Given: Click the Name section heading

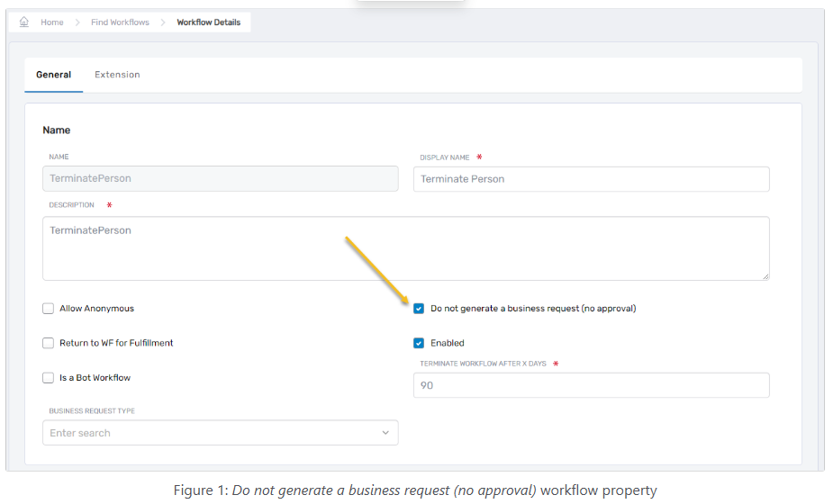Looking at the screenshot, I should 57,130.
